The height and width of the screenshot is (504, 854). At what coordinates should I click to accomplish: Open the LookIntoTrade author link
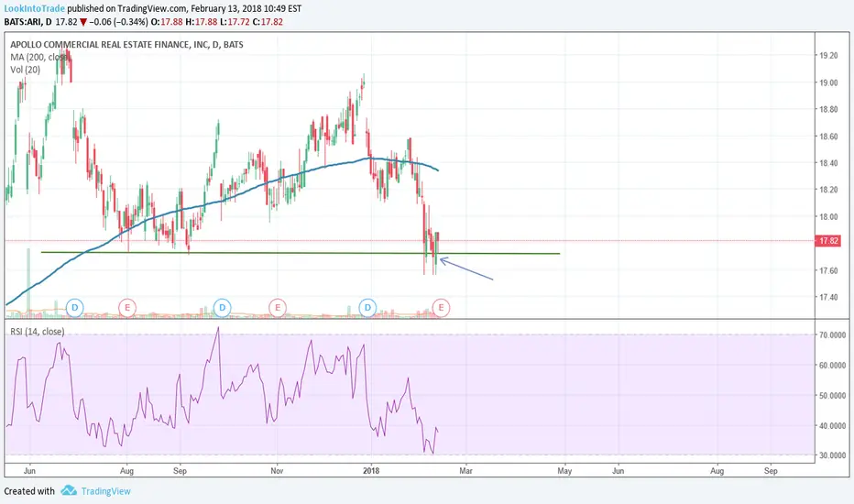(x=34, y=9)
